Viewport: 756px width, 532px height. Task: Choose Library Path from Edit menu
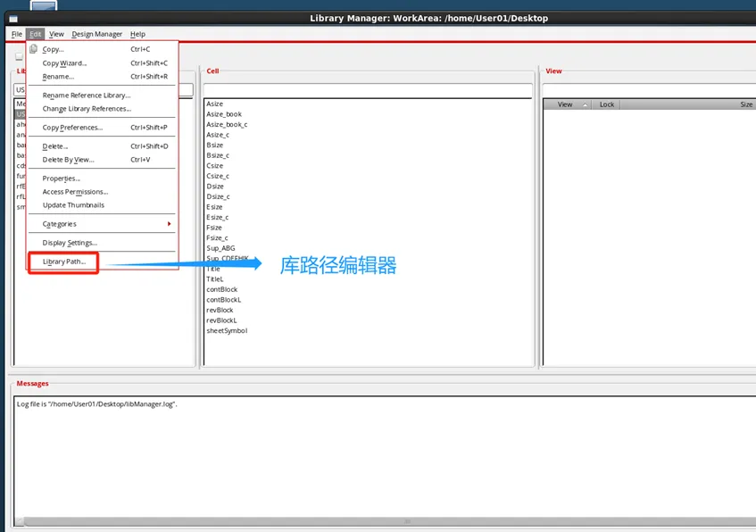64,262
